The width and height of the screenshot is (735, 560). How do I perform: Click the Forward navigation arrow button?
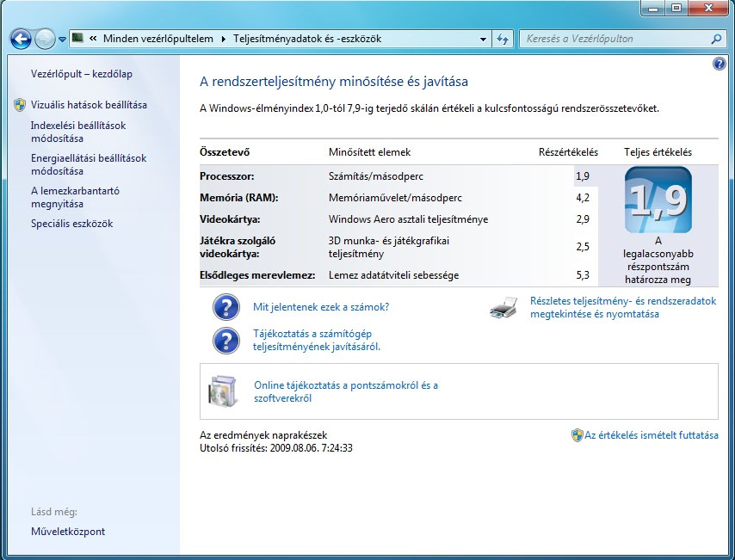(45, 40)
